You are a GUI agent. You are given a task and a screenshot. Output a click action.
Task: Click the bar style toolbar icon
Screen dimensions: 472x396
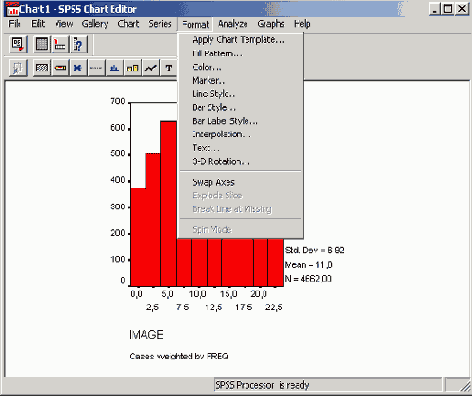point(114,68)
